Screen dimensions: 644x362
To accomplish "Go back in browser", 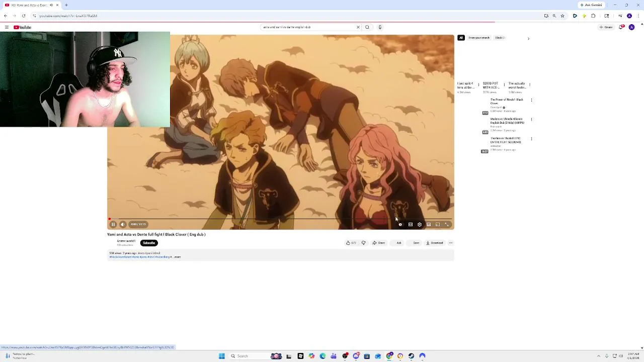I will (x=6, y=16).
